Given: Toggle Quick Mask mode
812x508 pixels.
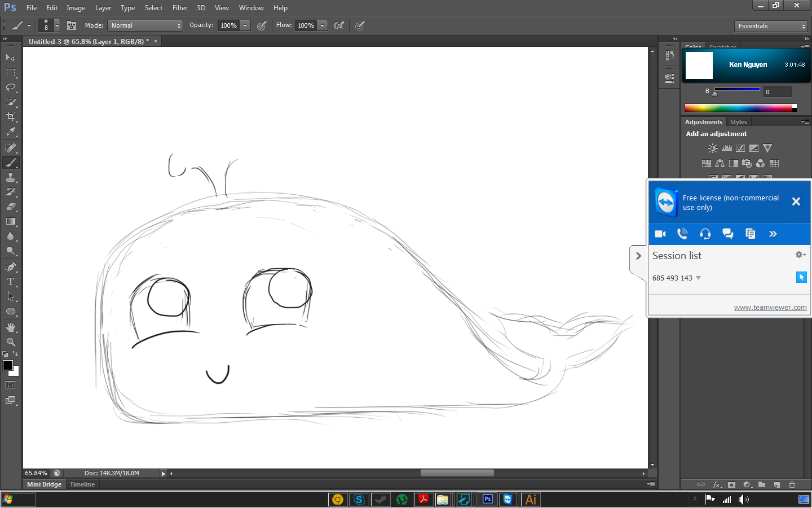Looking at the screenshot, I should (11, 385).
